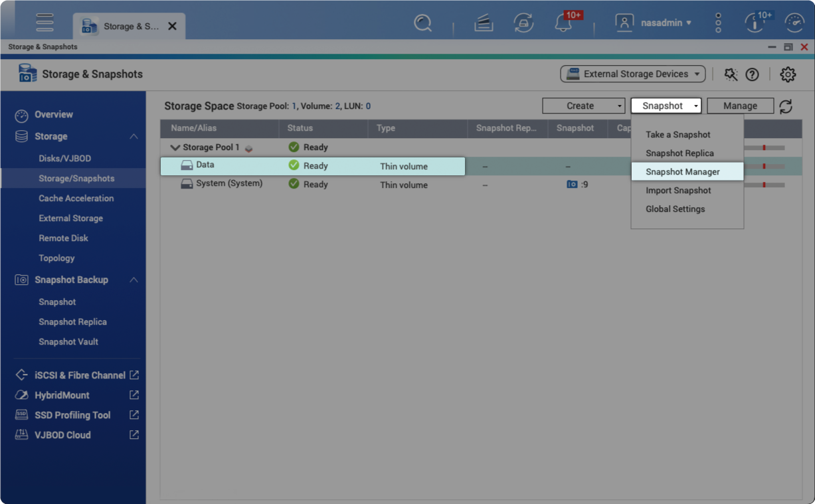The height and width of the screenshot is (504, 815).
Task: Click the snapshot count icon for System
Action: coord(572,185)
